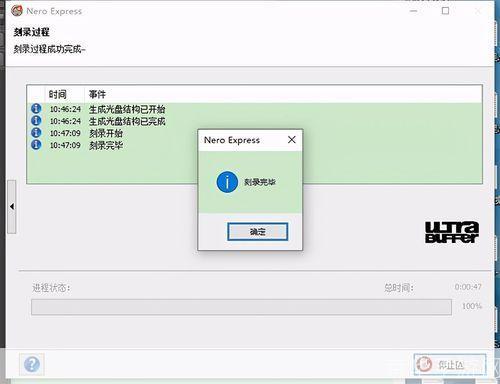The width and height of the screenshot is (500, 384).
Task: Expand the left side panel arrow
Action: click(12, 207)
